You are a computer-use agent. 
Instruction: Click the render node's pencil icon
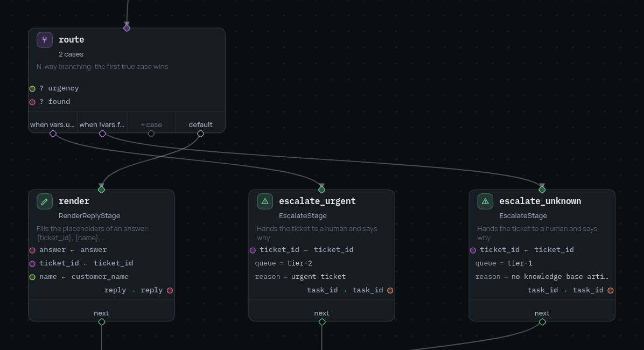pyautogui.click(x=44, y=201)
